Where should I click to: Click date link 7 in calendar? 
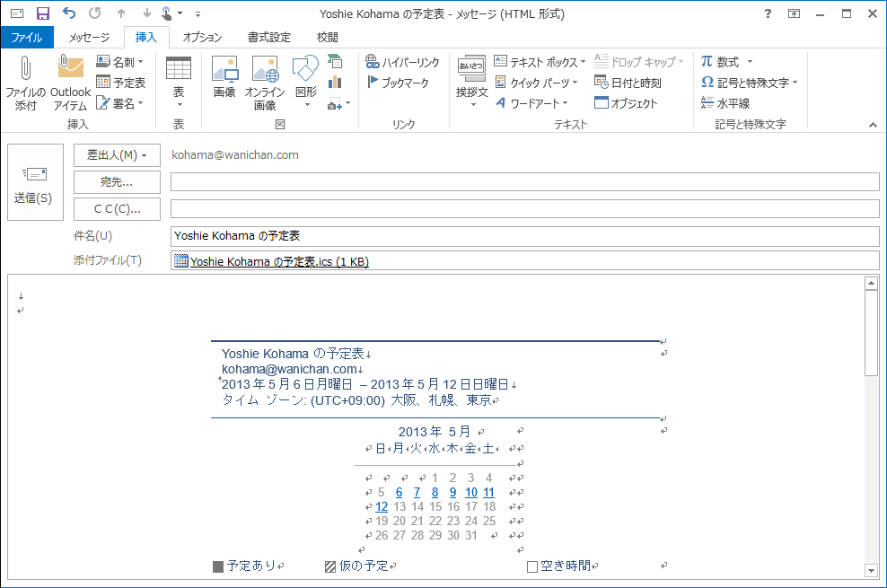pyautogui.click(x=417, y=493)
